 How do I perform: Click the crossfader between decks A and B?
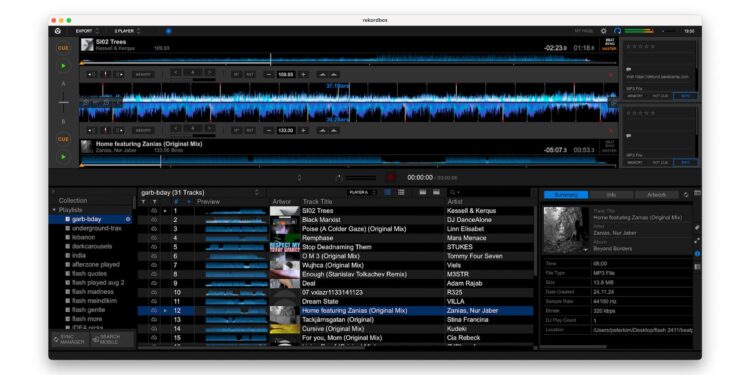tap(63, 102)
